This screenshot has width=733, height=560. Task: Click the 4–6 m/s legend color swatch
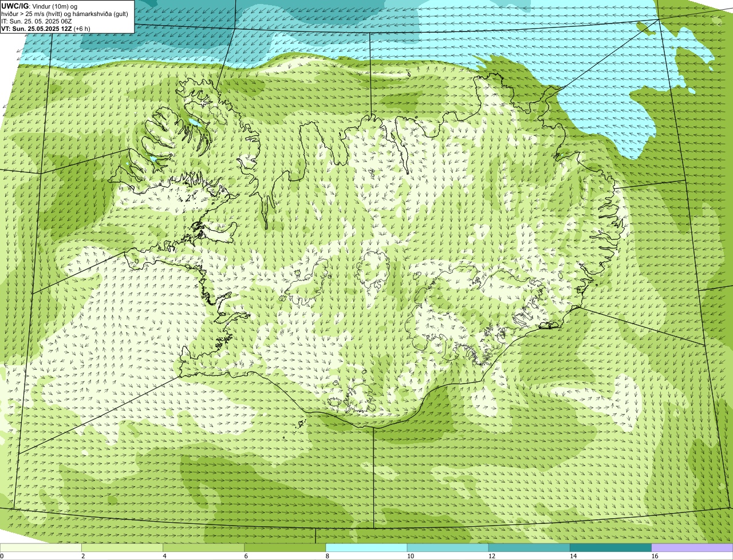click(x=204, y=547)
